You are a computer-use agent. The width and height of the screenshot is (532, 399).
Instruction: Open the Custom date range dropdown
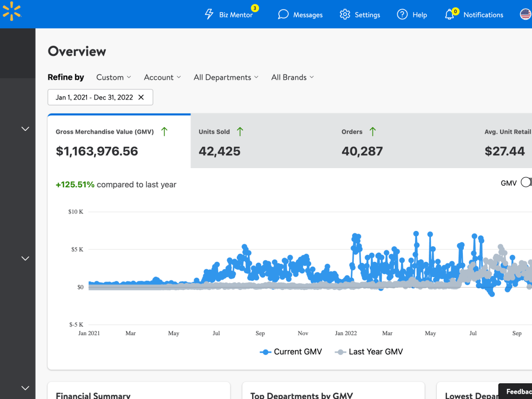(114, 77)
